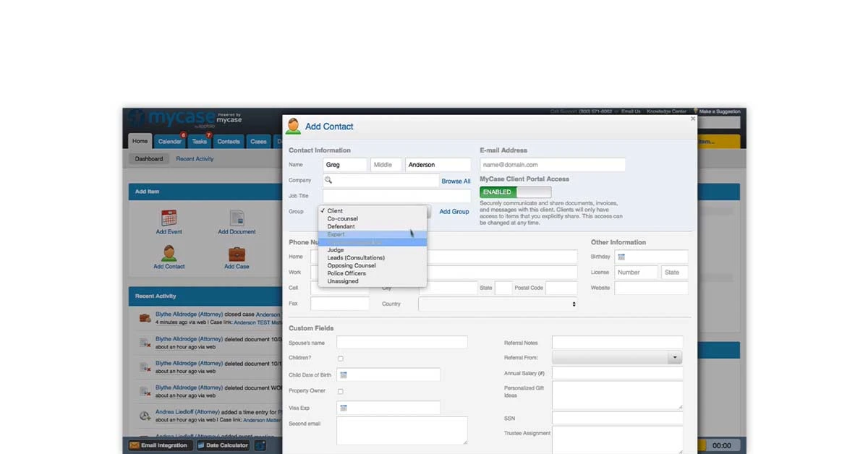Check the Children? checkbox
Image resolution: width=868 pixels, height=454 pixels.
click(x=339, y=358)
